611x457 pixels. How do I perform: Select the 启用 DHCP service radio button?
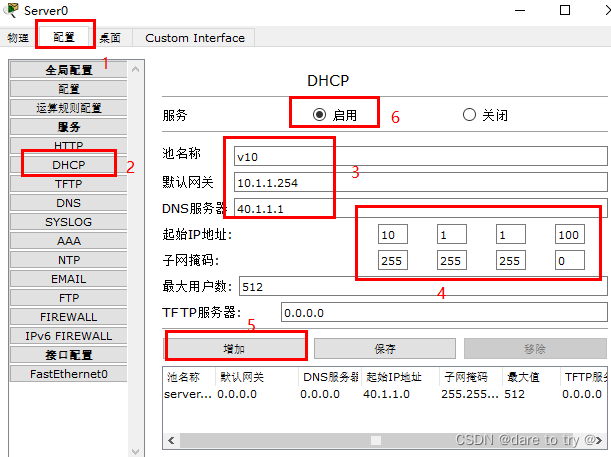(x=319, y=115)
